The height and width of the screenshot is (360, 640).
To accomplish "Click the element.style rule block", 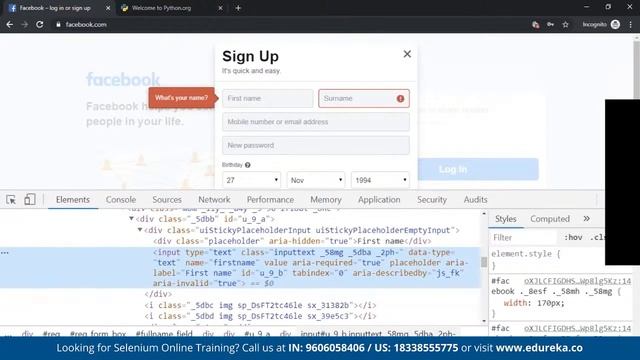I will tap(527, 260).
